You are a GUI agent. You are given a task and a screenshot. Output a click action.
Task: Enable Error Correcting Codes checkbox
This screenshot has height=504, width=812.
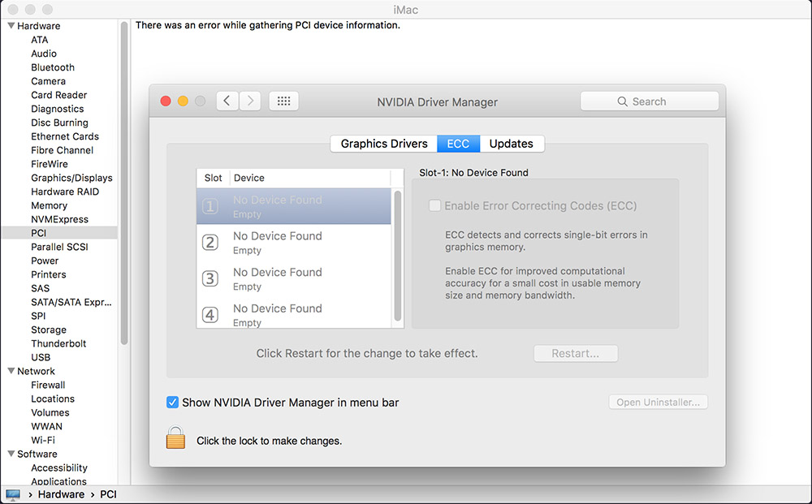(x=434, y=205)
